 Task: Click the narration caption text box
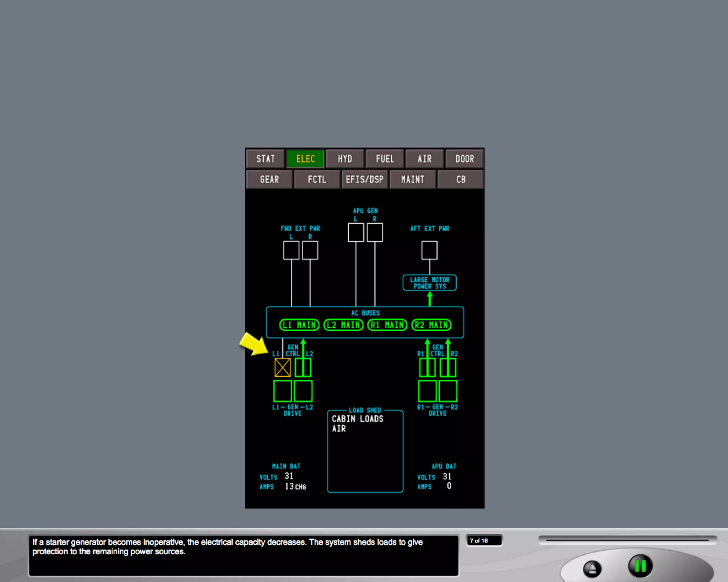click(244, 555)
